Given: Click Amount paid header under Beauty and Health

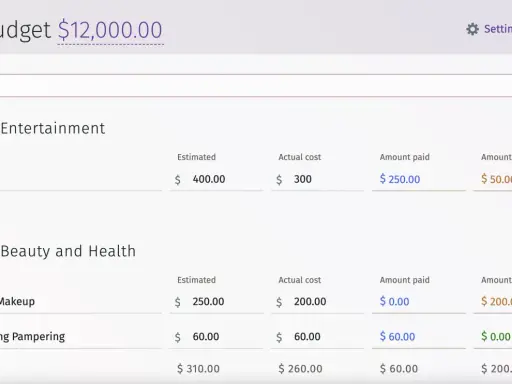Looking at the screenshot, I should (405, 280).
